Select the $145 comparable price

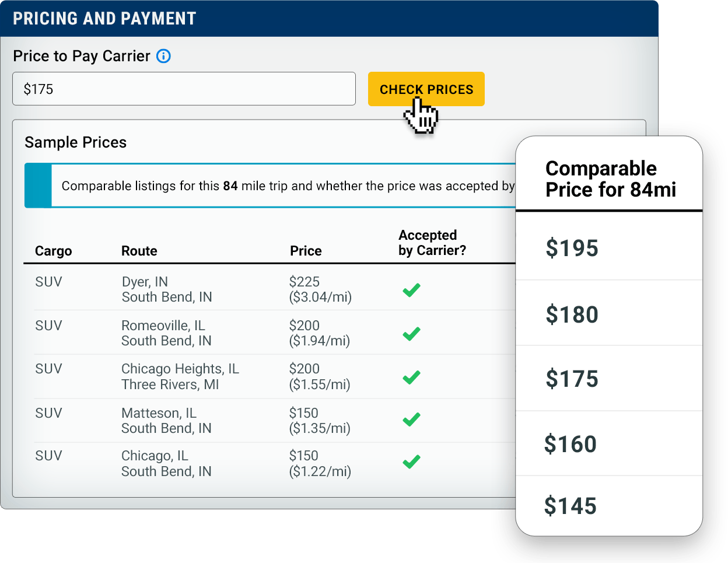click(x=609, y=505)
